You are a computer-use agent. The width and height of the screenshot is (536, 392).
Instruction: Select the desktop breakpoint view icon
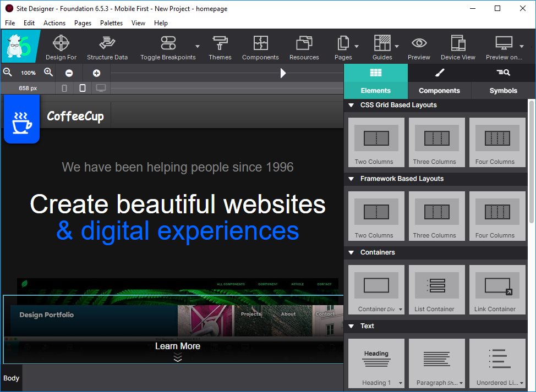(101, 88)
